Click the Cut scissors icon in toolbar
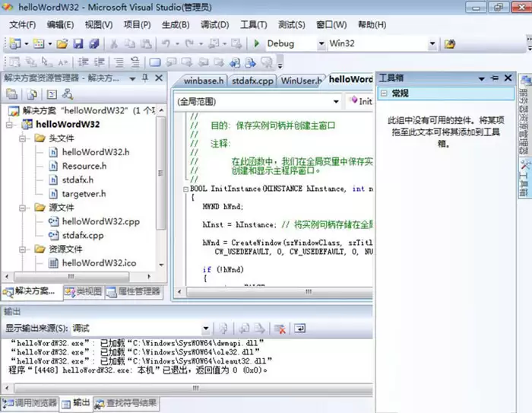Image resolution: width=532 pixels, height=413 pixels. coord(113,44)
